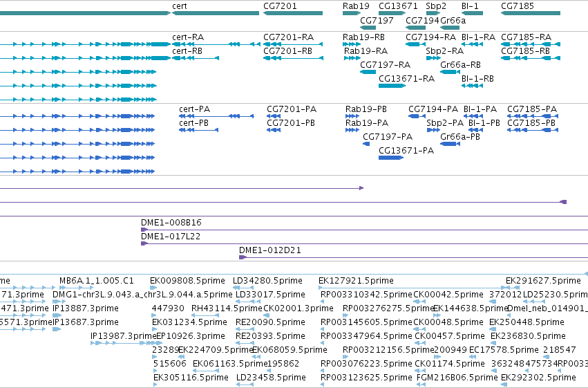Click the Rab19 gene name
Viewport: 588px width, 388px height.
356,6
